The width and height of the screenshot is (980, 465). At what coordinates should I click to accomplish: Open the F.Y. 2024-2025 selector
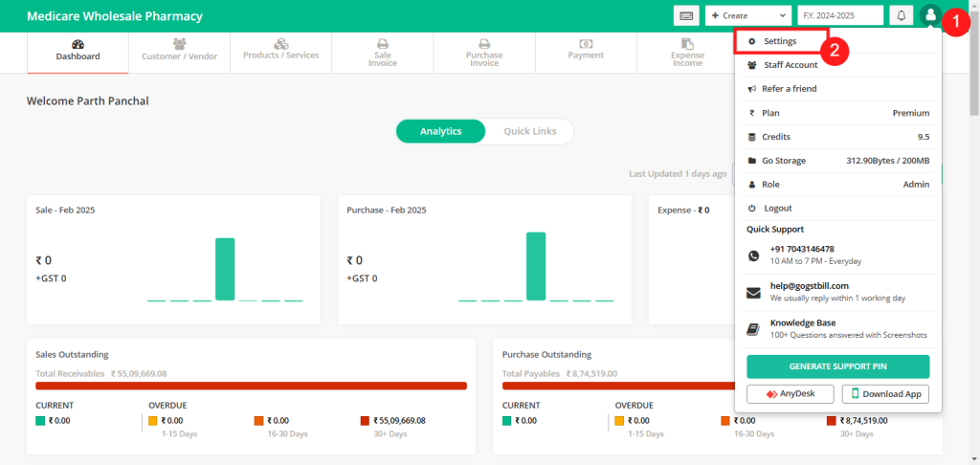coord(839,15)
